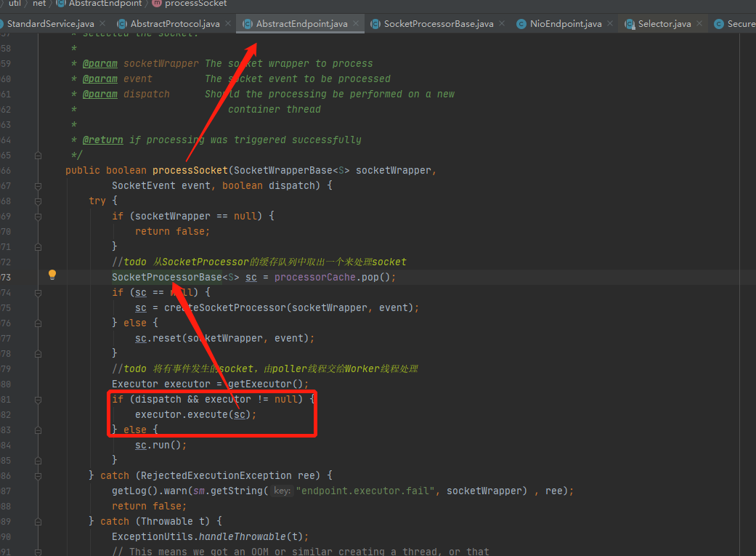Click the AbstractProtocol.java class file icon
Image resolution: width=756 pixels, height=556 pixels.
pyautogui.click(x=122, y=24)
